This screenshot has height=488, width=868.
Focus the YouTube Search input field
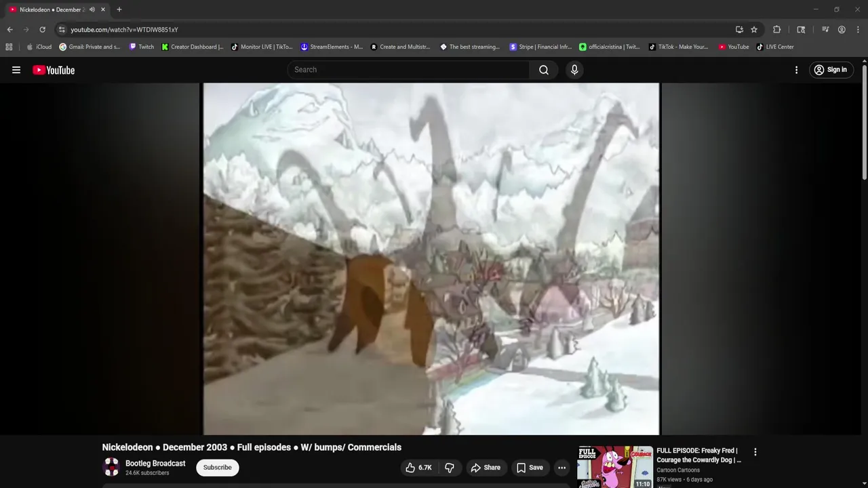[409, 70]
